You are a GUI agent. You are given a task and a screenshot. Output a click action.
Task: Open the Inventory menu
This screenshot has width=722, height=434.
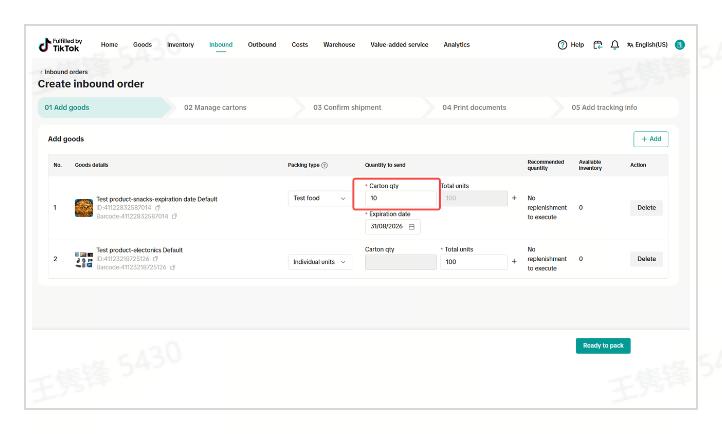pos(180,45)
